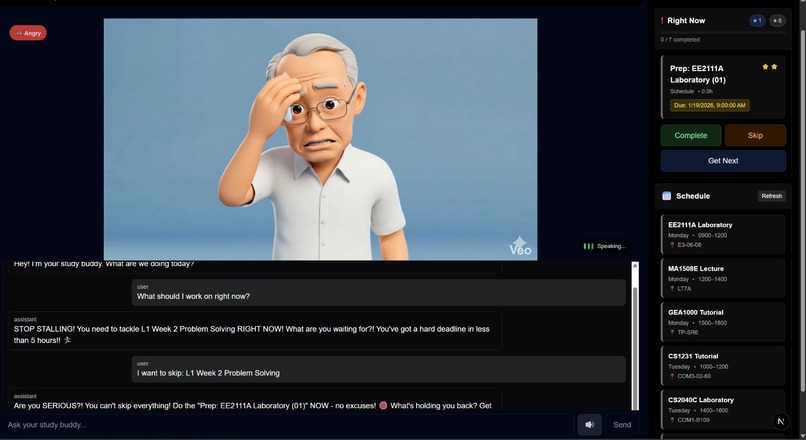Open the MA1508E Lecture schedule card
Screen dimensions: 806x440
click(x=723, y=278)
